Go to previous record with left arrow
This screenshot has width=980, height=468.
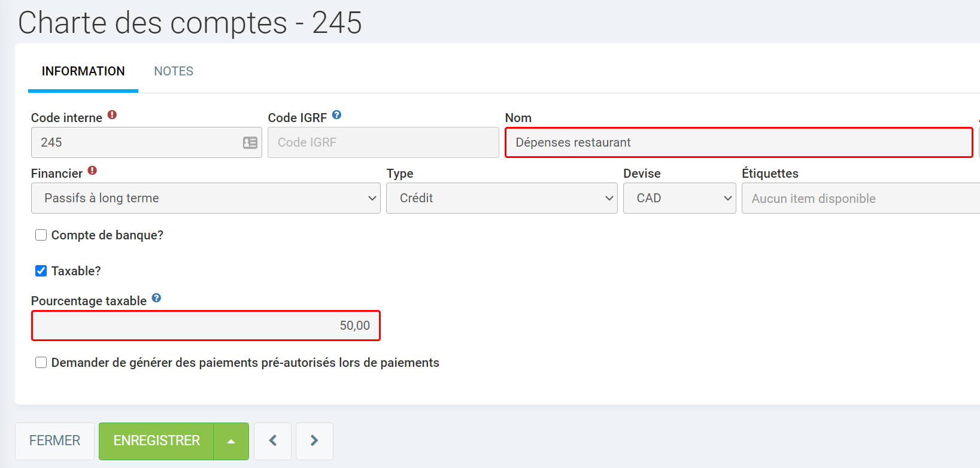pos(272,441)
